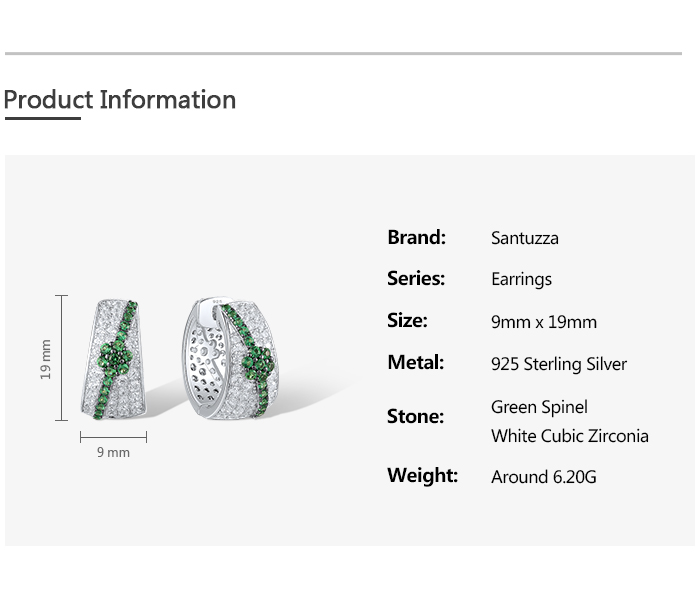Click the Brand label
The width and height of the screenshot is (700, 596).
tap(416, 238)
